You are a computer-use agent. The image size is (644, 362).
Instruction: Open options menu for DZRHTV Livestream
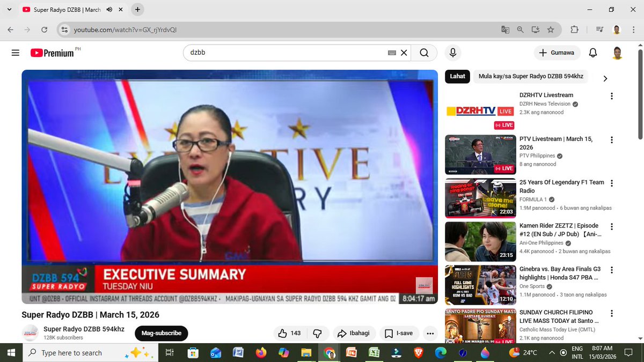[x=611, y=97]
